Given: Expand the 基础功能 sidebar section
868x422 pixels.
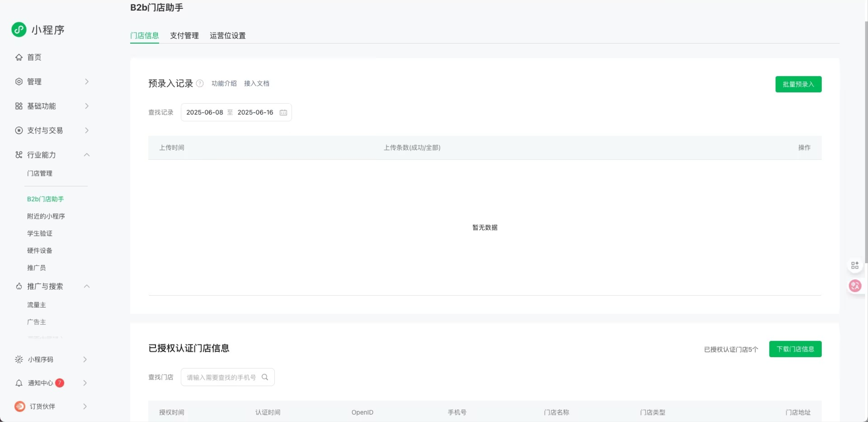Looking at the screenshot, I should click(51, 106).
